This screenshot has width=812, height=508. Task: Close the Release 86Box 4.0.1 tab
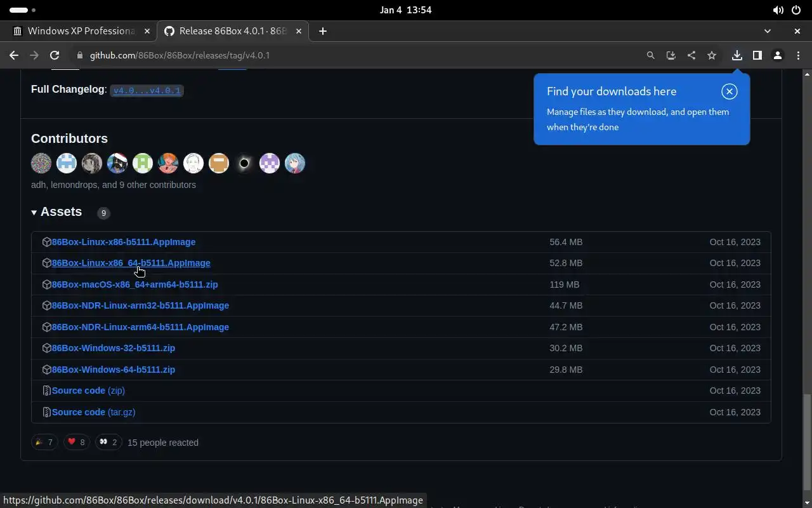click(299, 30)
